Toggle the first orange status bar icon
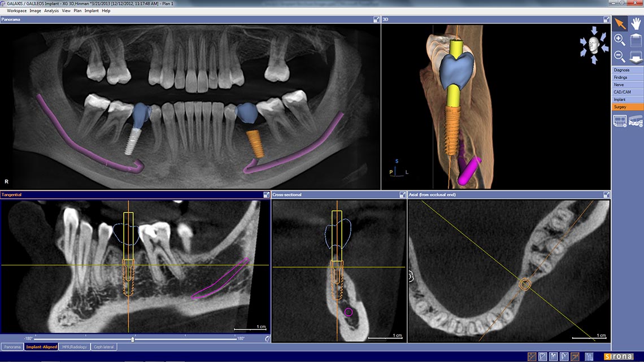The image size is (644, 362). tap(532, 357)
